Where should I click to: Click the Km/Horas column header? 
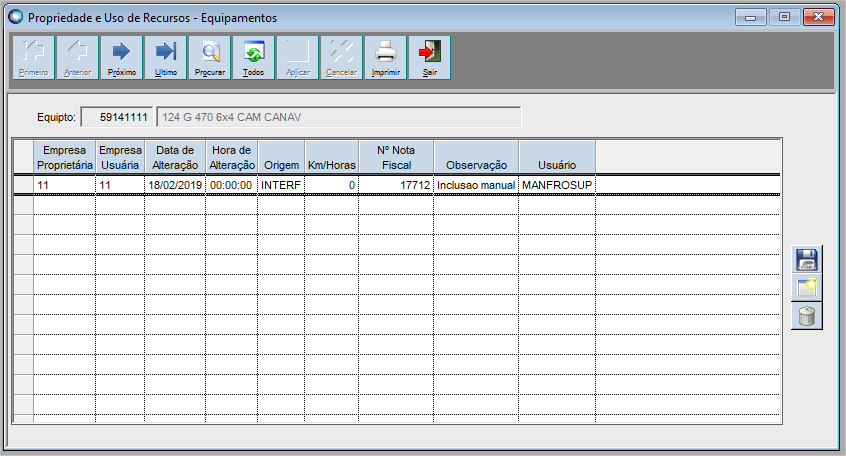pos(331,157)
